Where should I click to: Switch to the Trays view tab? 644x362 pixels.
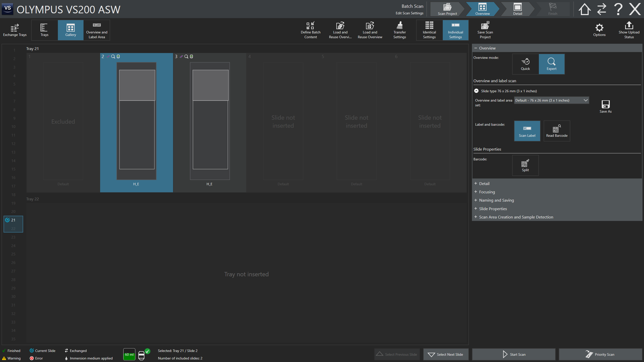point(45,30)
